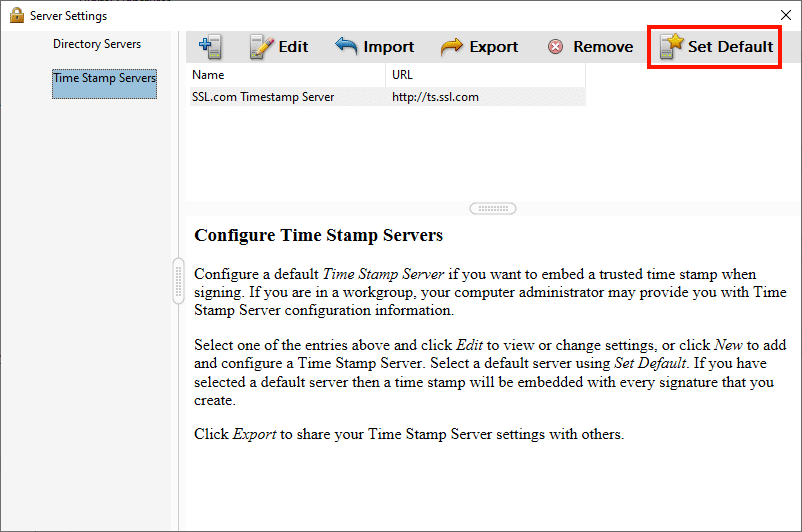Click the http://ts.ssl.com URL cell
The image size is (802, 532).
click(435, 97)
